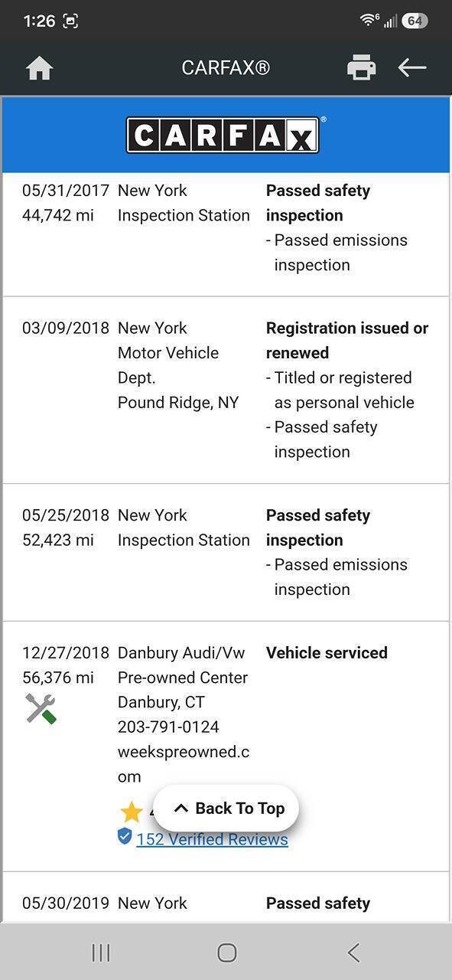Tap the Wi-Fi status icon
This screenshot has width=452, height=980.
[x=369, y=21]
